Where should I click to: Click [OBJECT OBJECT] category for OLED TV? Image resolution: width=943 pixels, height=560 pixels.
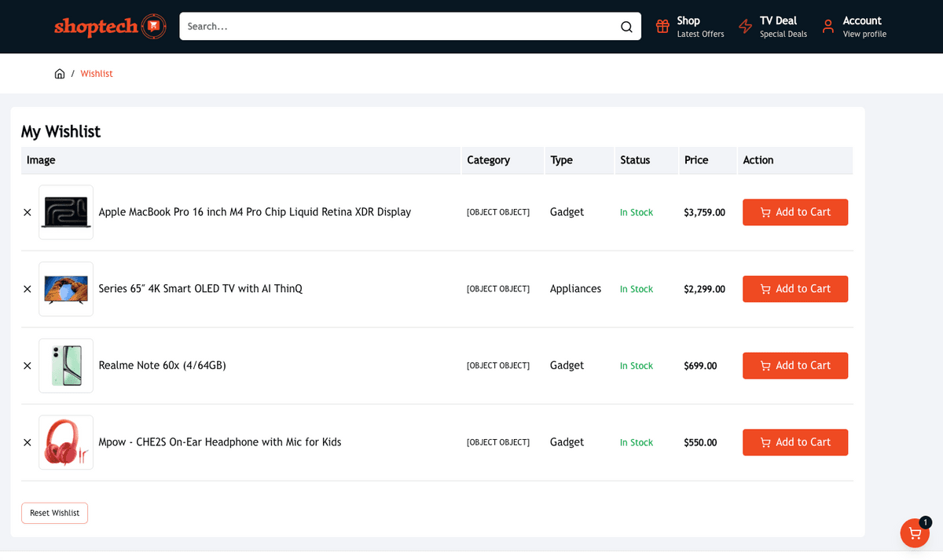[498, 289]
